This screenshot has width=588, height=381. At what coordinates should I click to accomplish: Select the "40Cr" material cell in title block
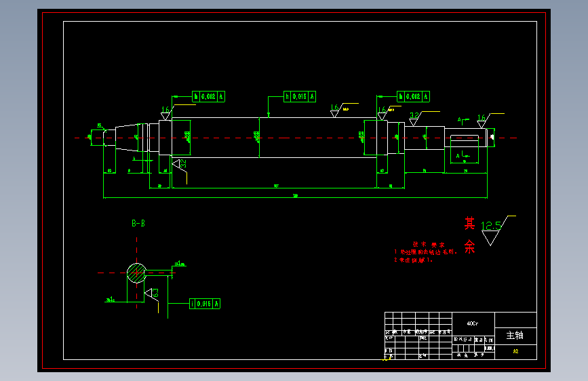tap(473, 323)
